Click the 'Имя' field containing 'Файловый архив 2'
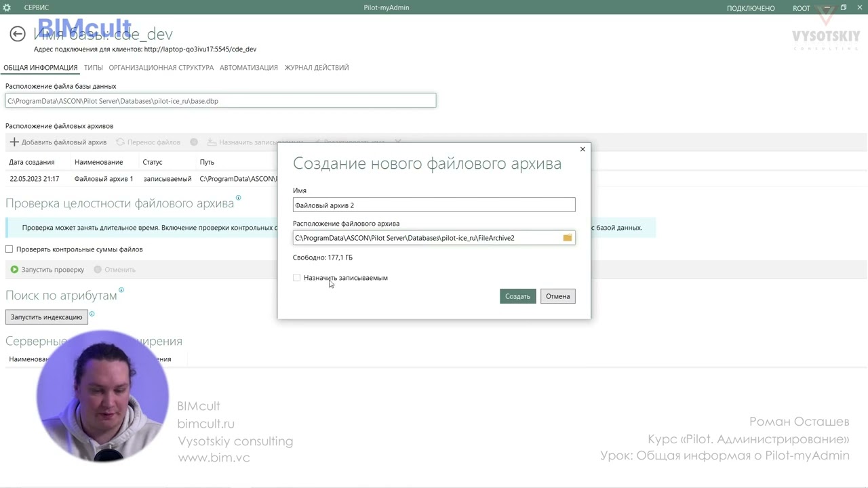Image resolution: width=868 pixels, height=488 pixels. [434, 205]
